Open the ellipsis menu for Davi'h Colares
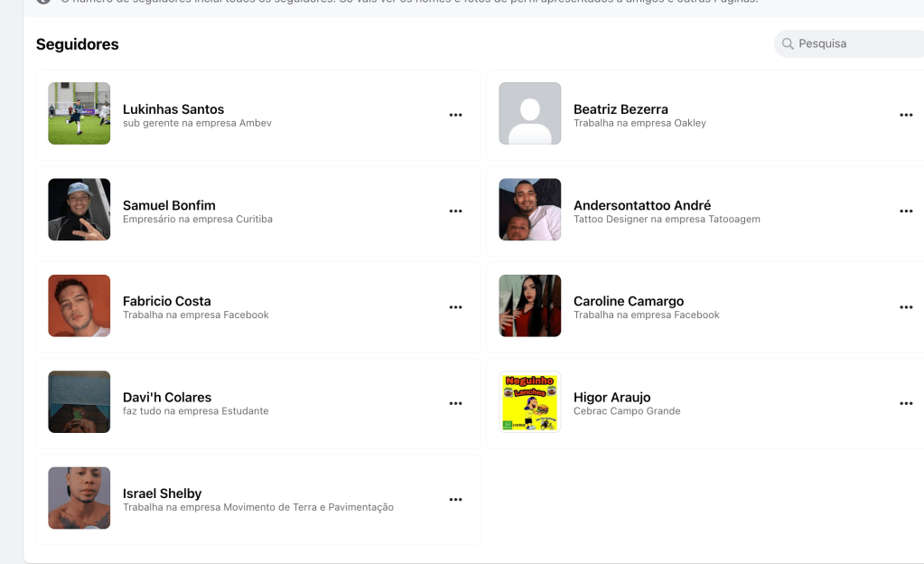The width and height of the screenshot is (924, 564). pyautogui.click(x=455, y=403)
